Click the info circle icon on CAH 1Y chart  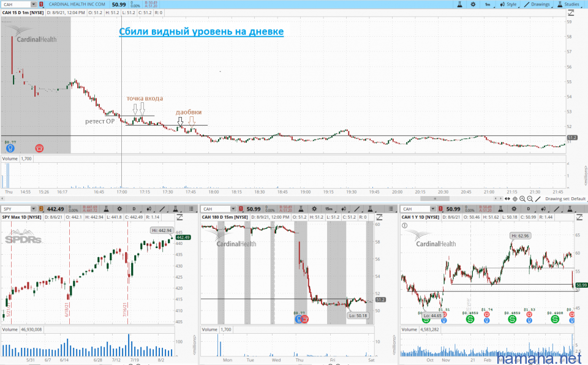point(405,225)
